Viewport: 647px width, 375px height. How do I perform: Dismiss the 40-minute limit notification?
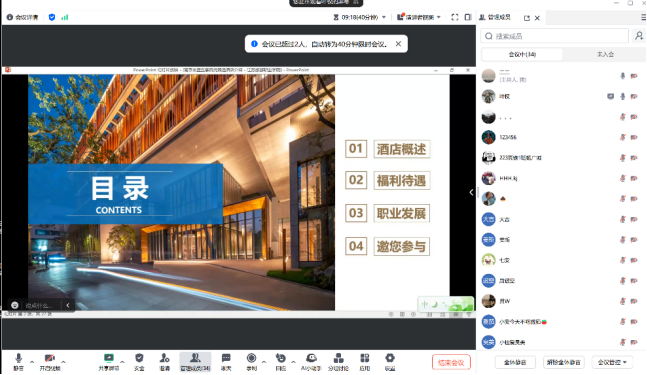[398, 44]
